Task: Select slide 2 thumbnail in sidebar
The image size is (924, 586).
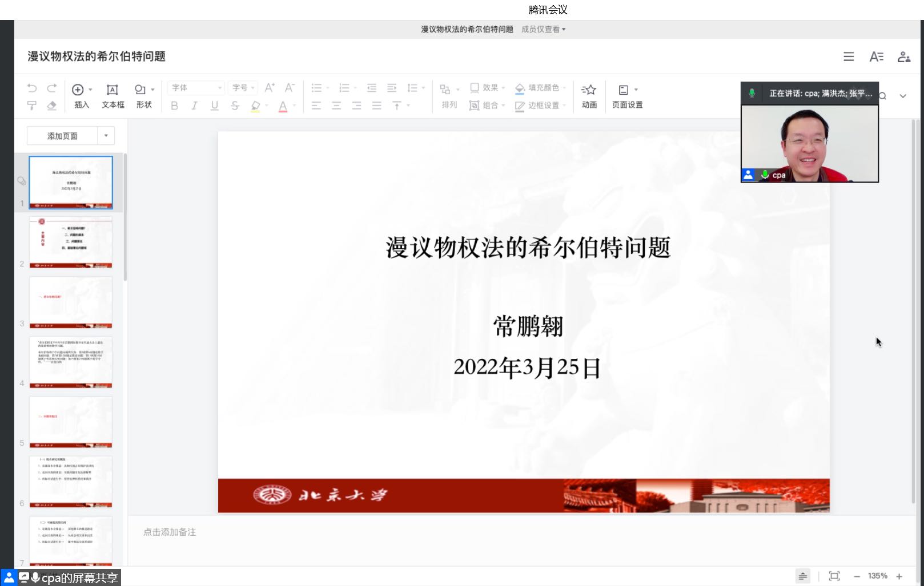Action: click(x=71, y=242)
